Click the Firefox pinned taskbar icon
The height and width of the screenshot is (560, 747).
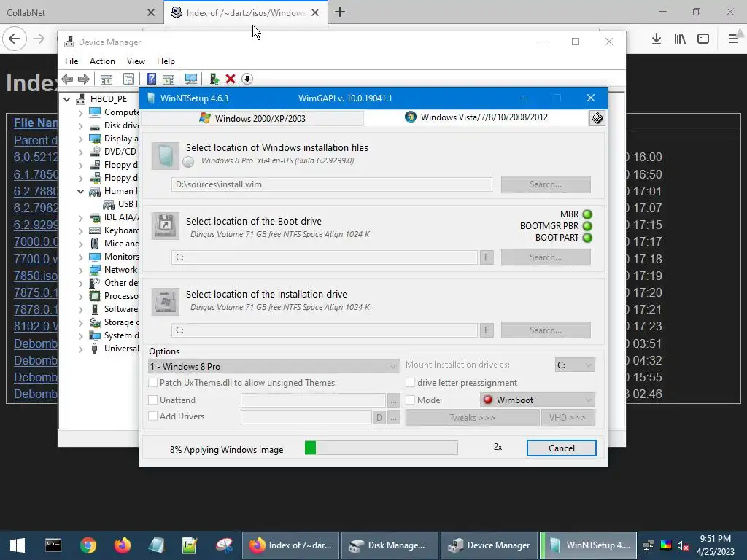coord(123,545)
